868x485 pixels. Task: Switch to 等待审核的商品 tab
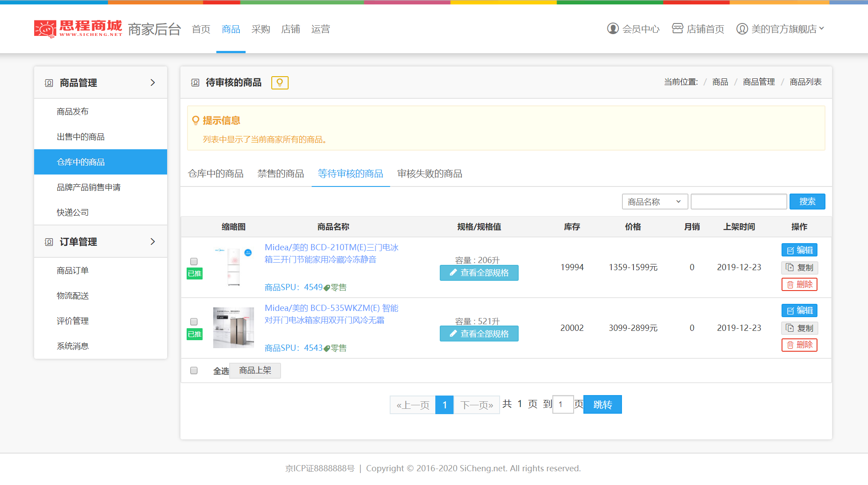pyautogui.click(x=350, y=174)
